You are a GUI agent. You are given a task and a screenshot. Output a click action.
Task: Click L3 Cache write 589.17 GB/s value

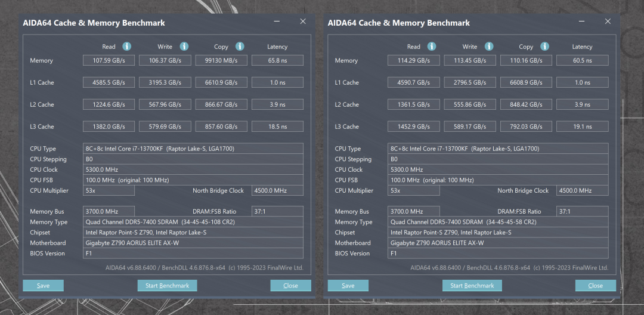(470, 126)
